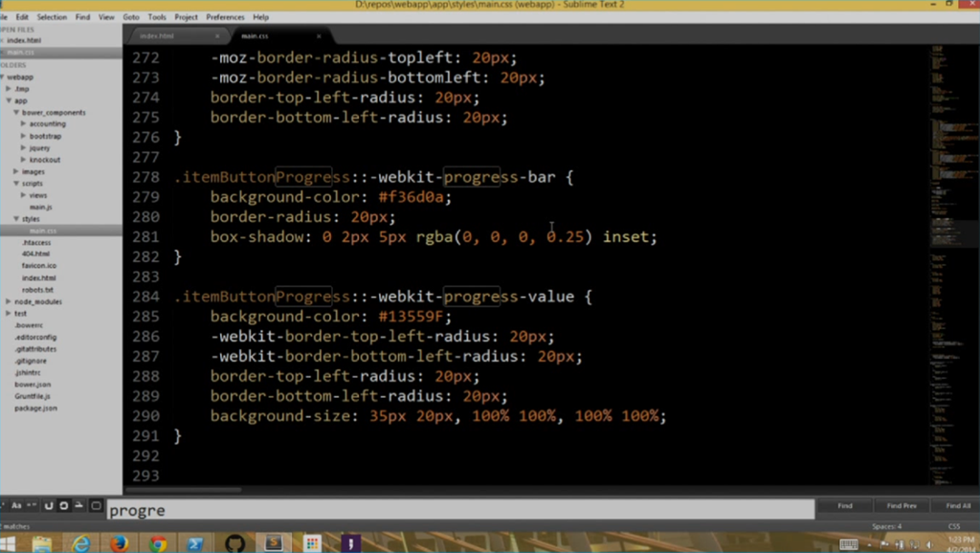
Task: Open Internet Explorer from the taskbar
Action: [80, 543]
